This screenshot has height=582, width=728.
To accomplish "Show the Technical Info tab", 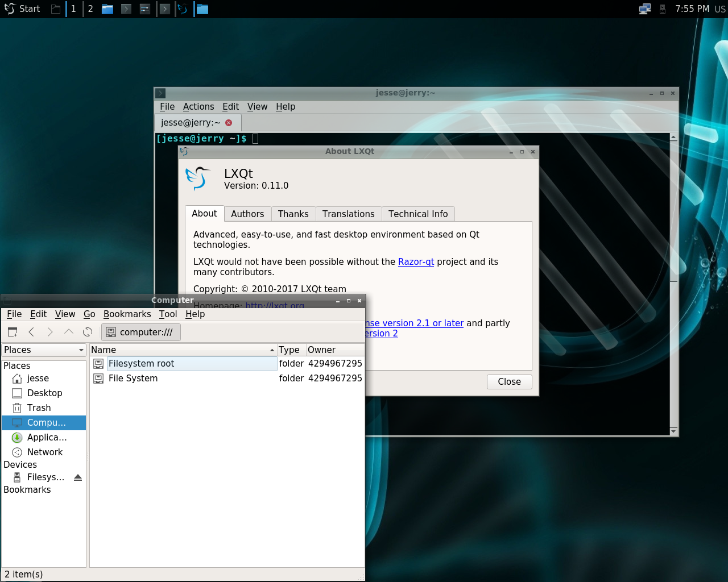I will point(418,214).
